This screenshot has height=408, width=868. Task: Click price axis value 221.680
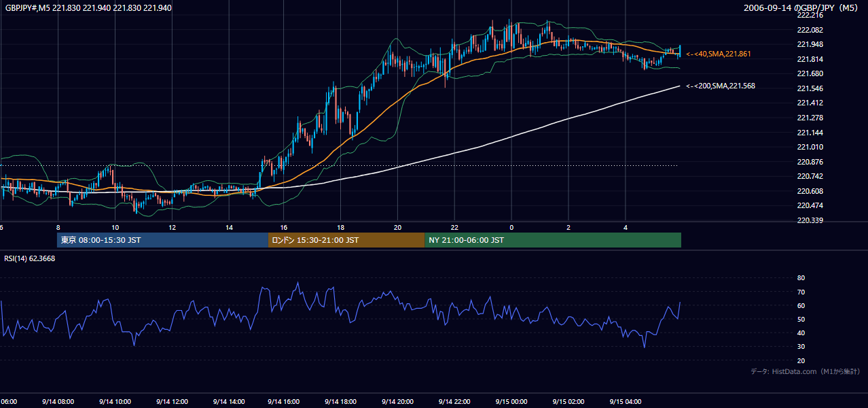pos(810,73)
